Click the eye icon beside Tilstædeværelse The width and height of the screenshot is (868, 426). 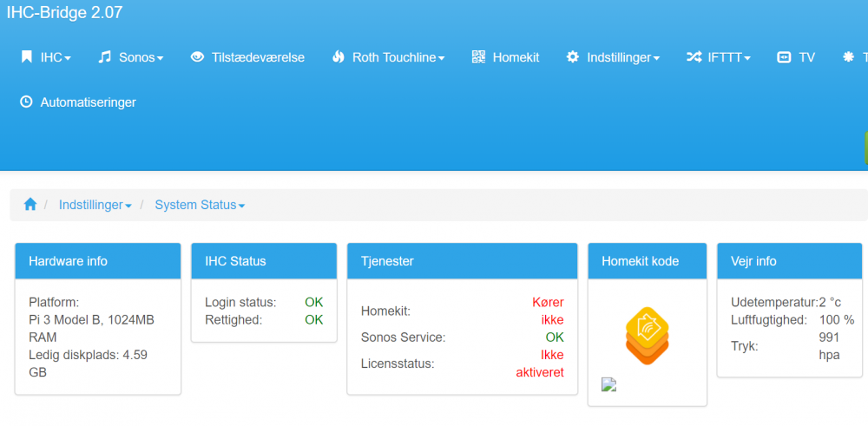[x=197, y=57]
